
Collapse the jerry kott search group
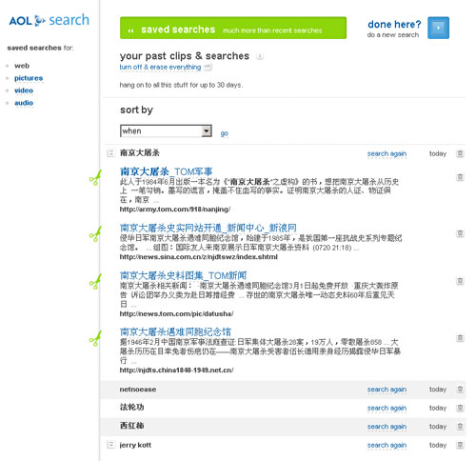(x=110, y=445)
